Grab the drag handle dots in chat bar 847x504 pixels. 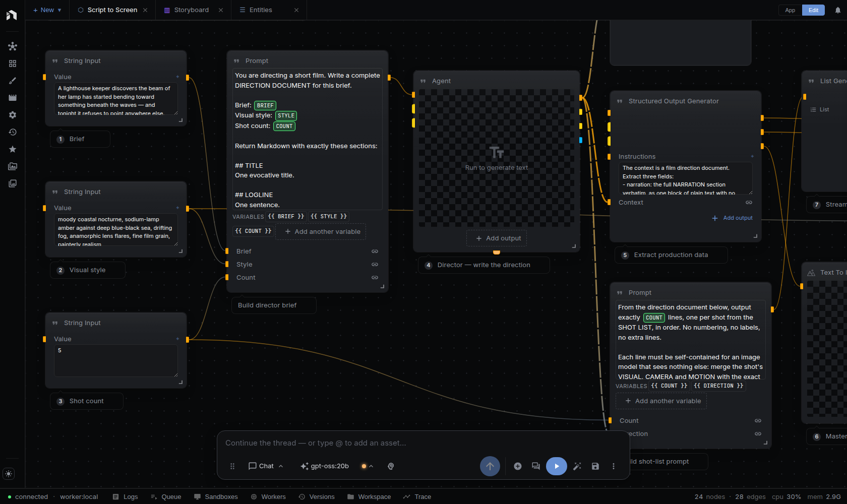coord(232,466)
